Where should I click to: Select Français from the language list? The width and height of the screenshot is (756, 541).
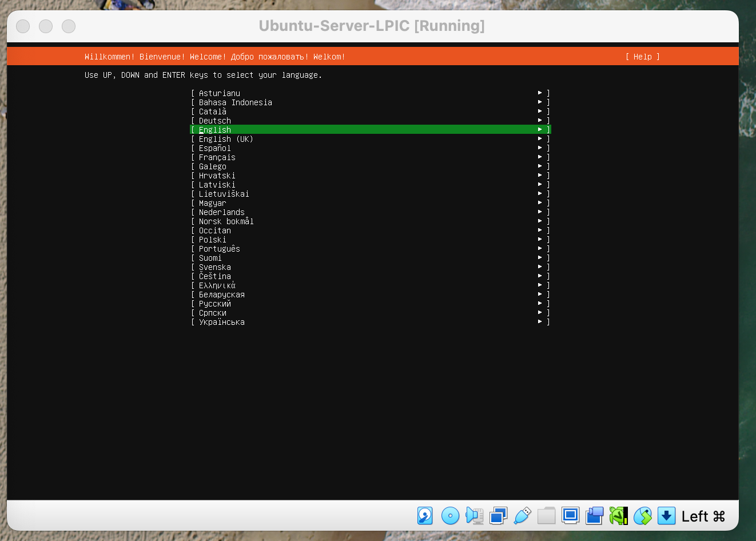pyautogui.click(x=371, y=157)
